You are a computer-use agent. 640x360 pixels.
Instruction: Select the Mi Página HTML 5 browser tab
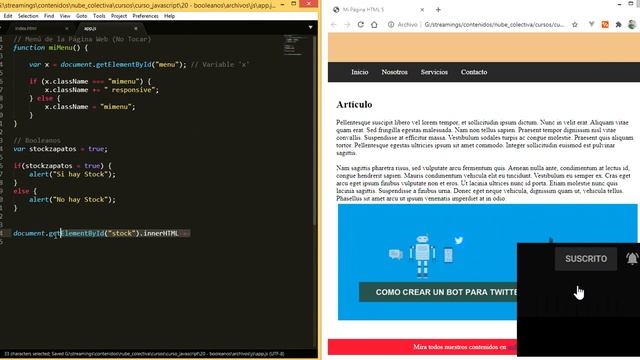coord(378,9)
